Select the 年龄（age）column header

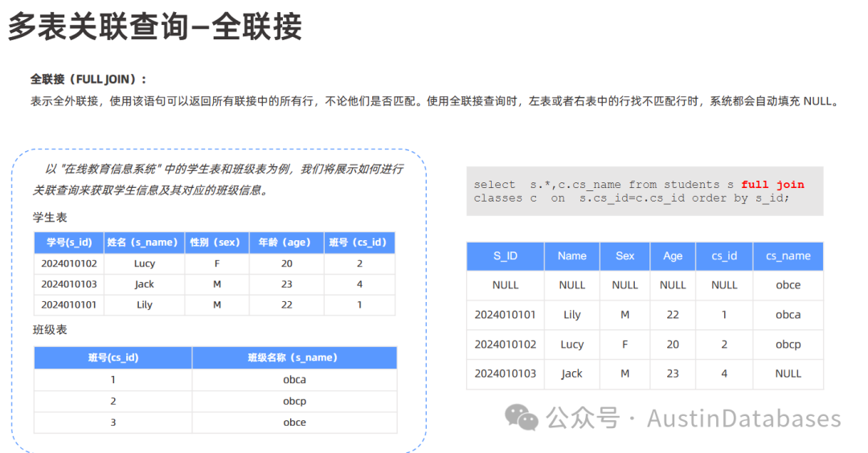[286, 243]
